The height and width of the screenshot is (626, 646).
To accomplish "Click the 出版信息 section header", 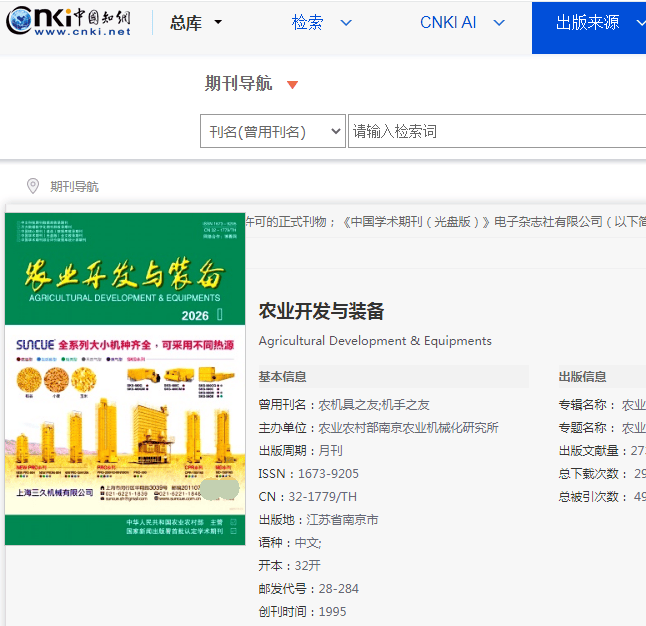I will (x=582, y=377).
